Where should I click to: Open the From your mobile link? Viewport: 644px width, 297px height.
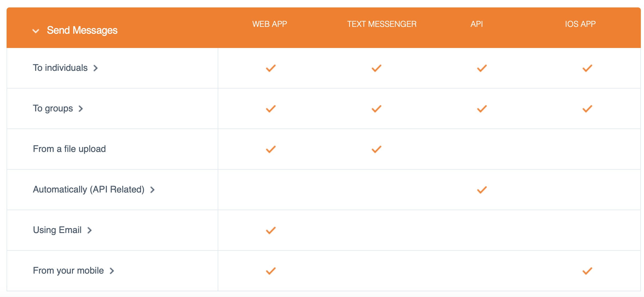(68, 270)
